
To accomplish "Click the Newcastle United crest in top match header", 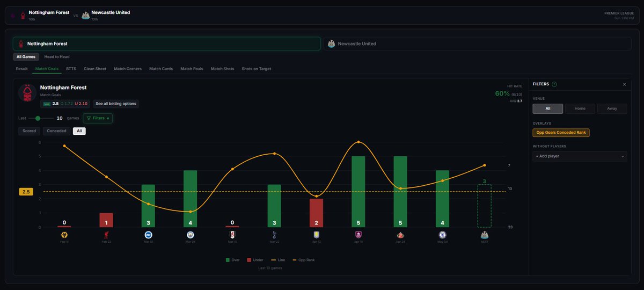I will pyautogui.click(x=85, y=16).
